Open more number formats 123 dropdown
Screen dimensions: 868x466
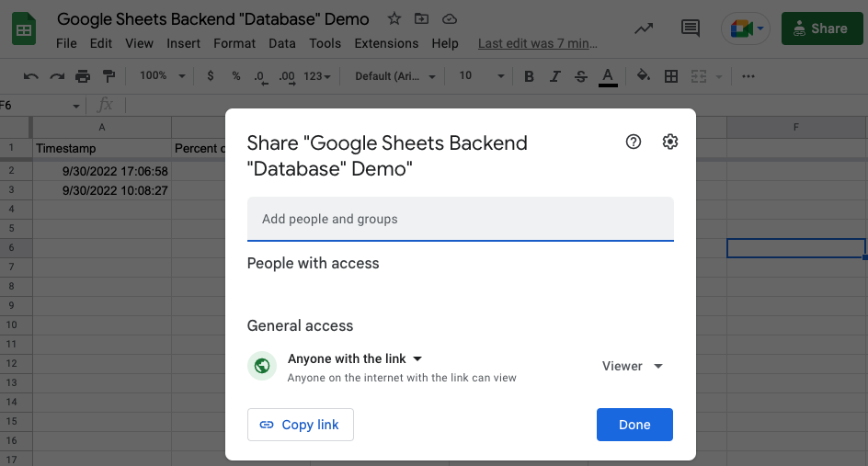coord(316,76)
